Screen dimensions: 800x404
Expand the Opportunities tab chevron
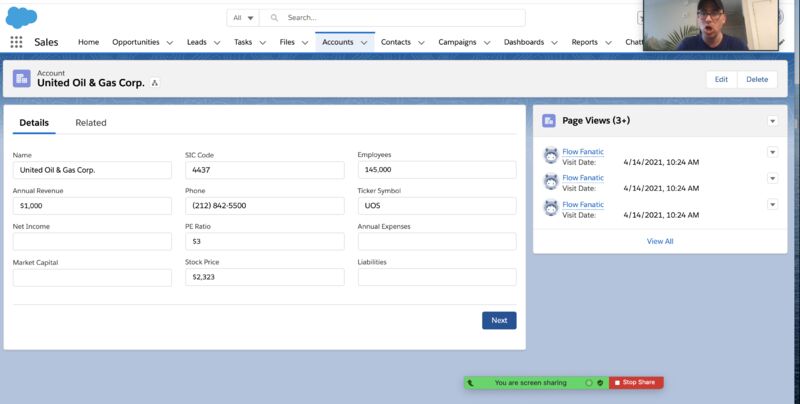click(170, 43)
